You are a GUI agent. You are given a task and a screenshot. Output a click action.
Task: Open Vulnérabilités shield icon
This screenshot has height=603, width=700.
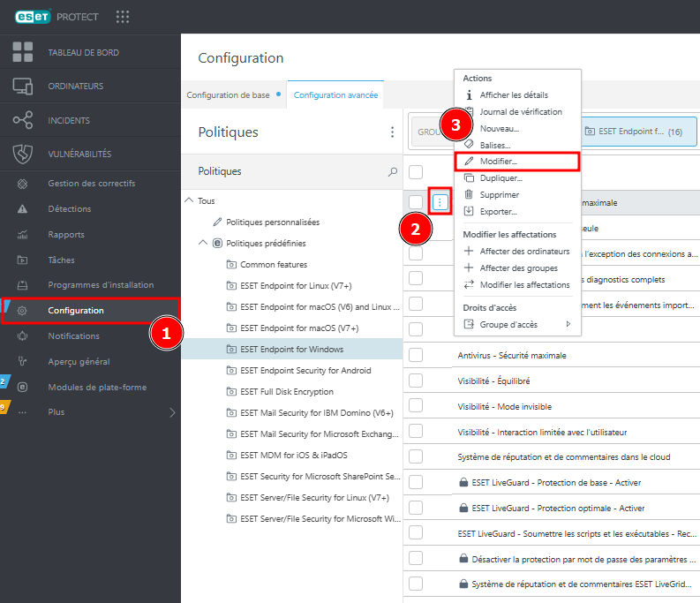(22, 154)
